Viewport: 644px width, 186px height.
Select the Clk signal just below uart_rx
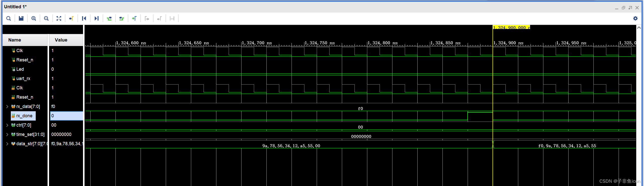click(x=19, y=88)
